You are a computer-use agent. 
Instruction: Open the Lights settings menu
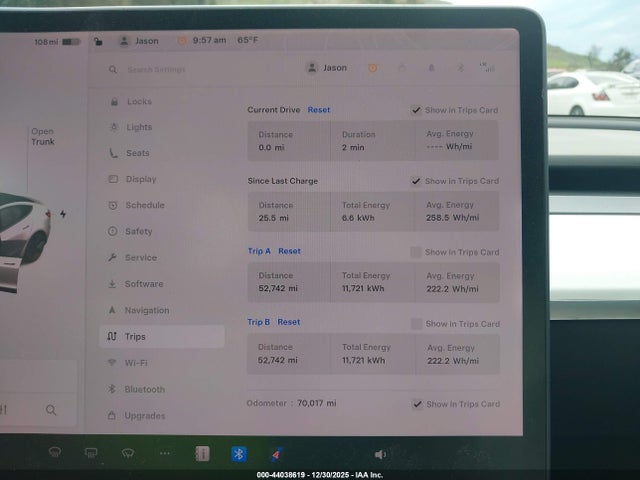(131, 127)
